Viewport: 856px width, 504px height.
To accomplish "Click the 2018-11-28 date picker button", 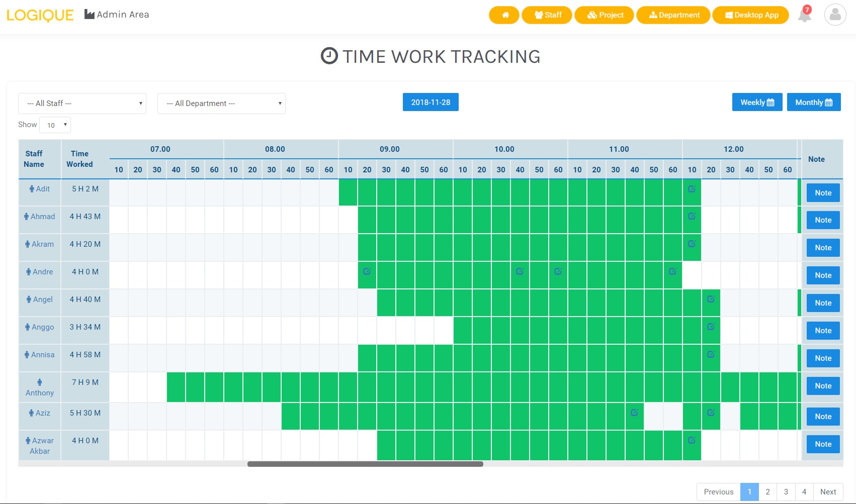I will click(x=431, y=103).
